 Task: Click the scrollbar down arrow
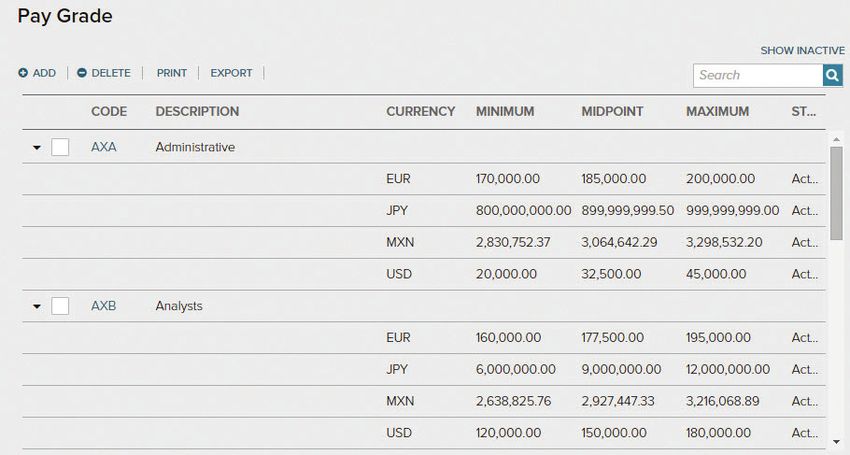tap(836, 443)
